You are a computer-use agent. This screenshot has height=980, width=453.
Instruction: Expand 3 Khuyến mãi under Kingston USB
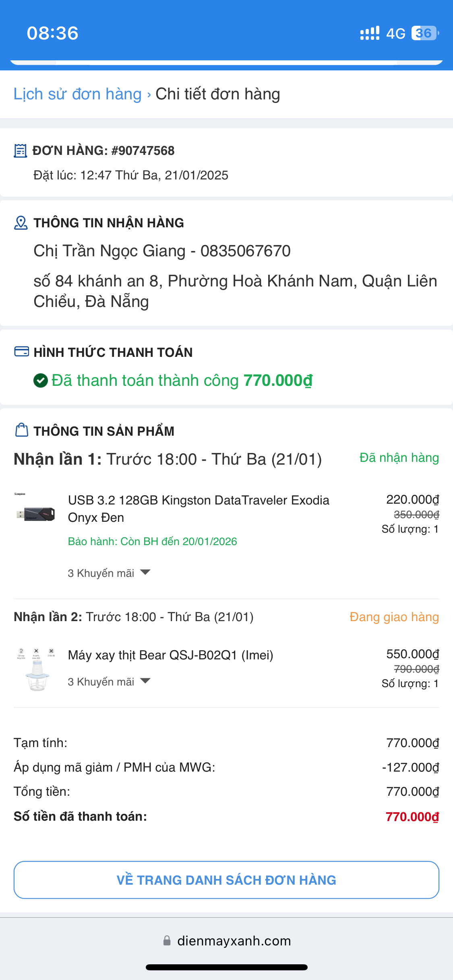click(x=109, y=573)
